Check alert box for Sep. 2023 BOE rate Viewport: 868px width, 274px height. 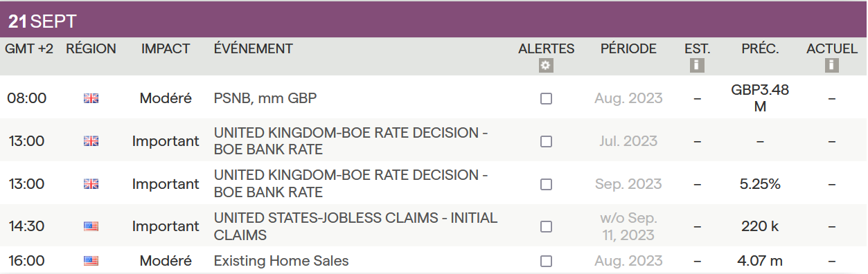546,184
